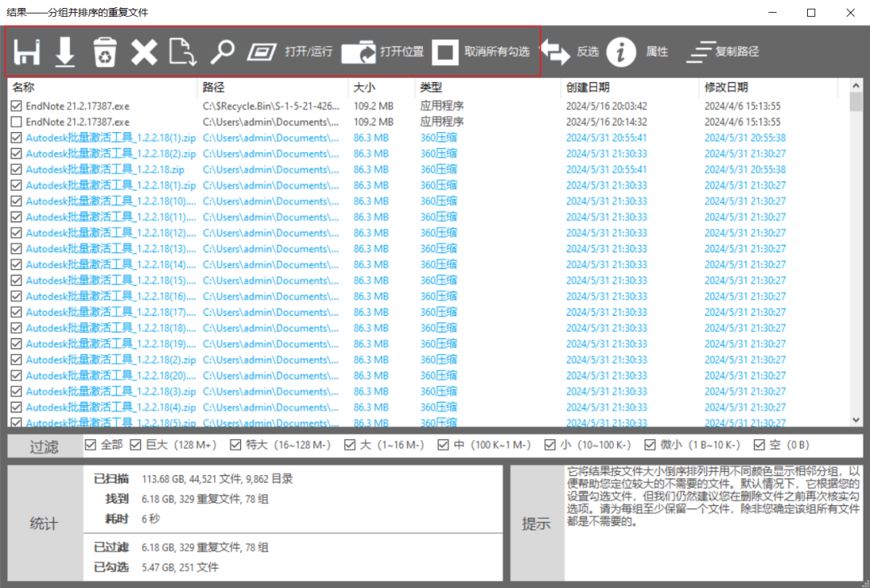Toggle the 全部 all filter checkbox
Image resolution: width=870 pixels, height=588 pixels.
click(x=90, y=445)
